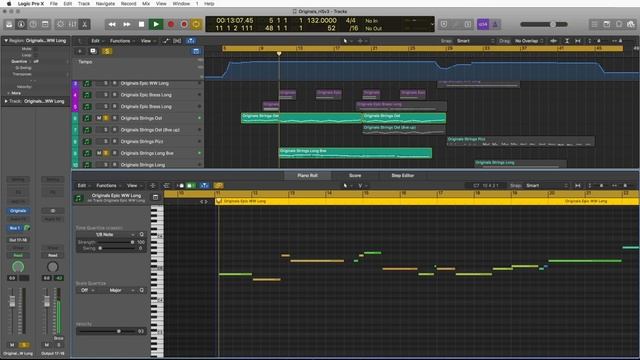Toggle the blue Global Tracks button
This screenshot has width=640, height=360.
pyautogui.click(x=196, y=51)
